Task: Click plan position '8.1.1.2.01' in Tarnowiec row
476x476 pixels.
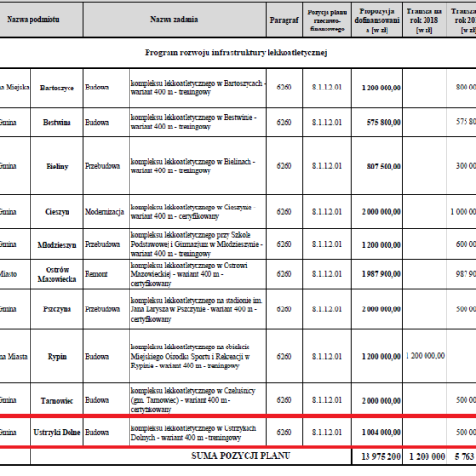Action: click(327, 400)
